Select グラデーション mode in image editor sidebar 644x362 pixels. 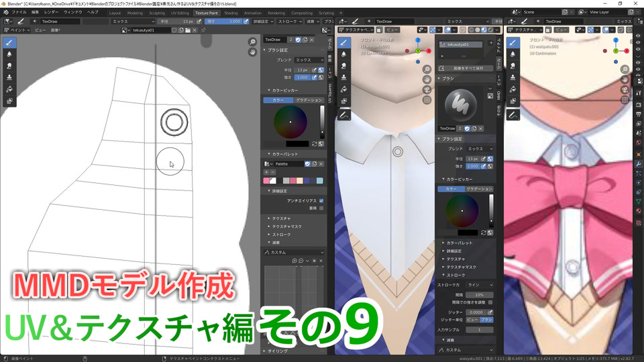click(309, 100)
